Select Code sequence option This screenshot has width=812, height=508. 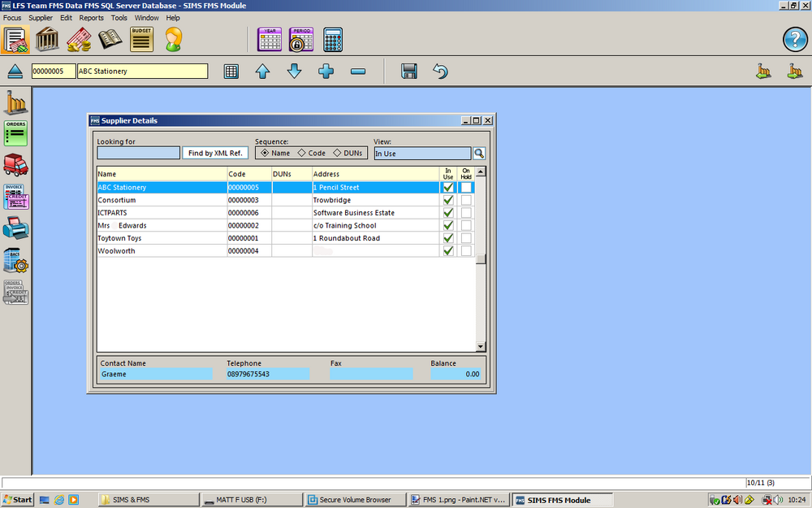(x=312, y=153)
